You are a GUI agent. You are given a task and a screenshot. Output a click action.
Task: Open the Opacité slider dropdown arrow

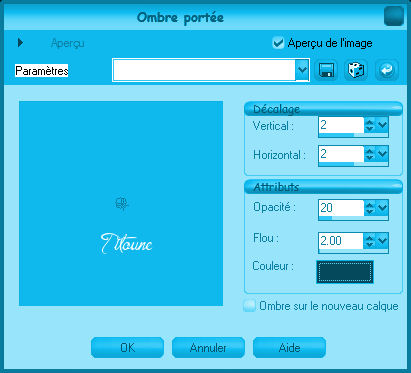point(383,208)
